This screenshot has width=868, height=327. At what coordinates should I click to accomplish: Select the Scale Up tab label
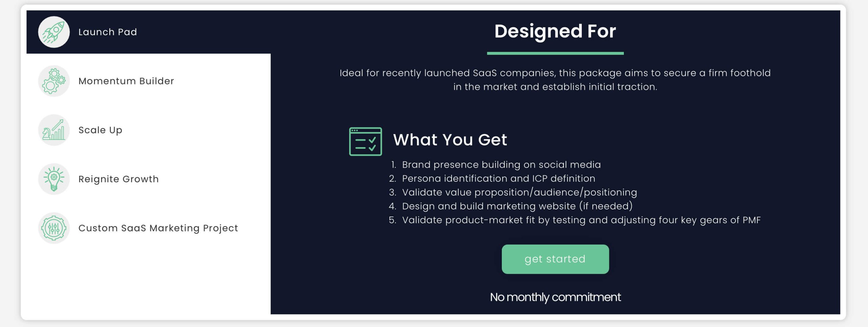coord(100,130)
